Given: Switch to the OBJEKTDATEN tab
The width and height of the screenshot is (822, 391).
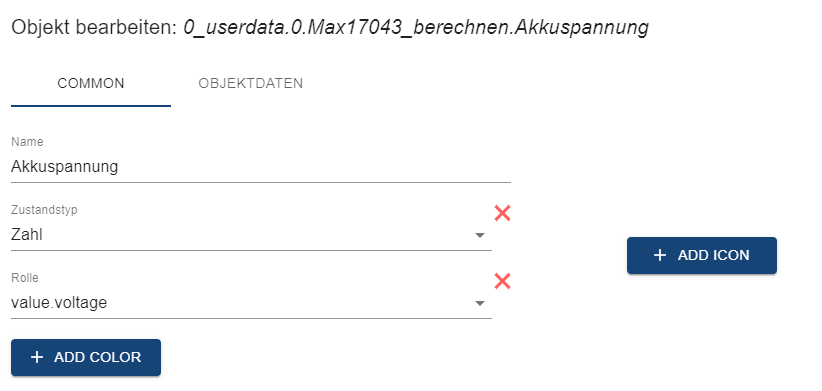Looking at the screenshot, I should click(251, 83).
